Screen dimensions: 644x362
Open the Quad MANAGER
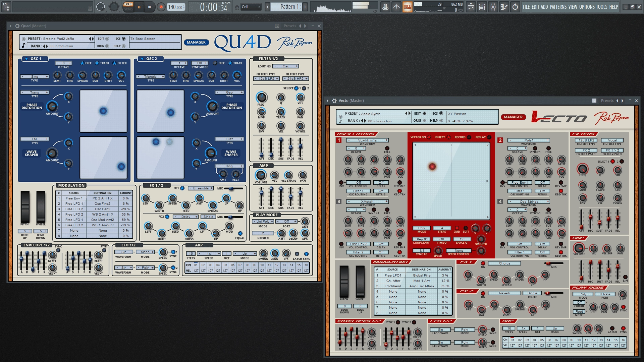[196, 42]
